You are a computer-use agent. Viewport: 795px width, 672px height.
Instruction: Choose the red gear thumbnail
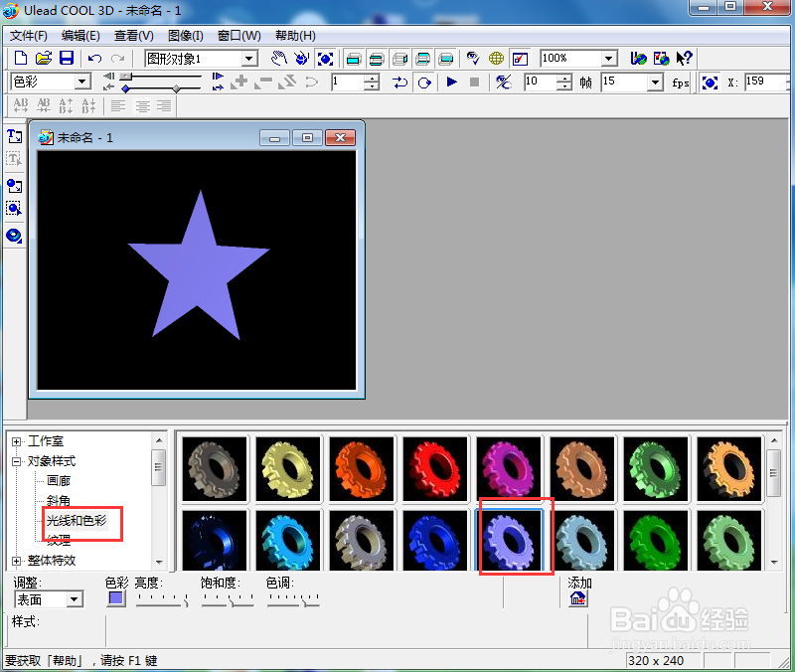pyautogui.click(x=435, y=468)
